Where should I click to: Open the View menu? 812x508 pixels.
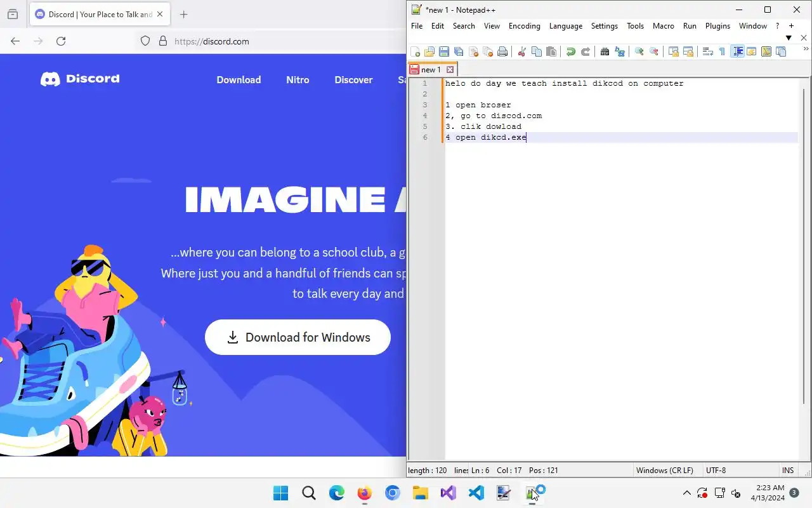pyautogui.click(x=492, y=26)
